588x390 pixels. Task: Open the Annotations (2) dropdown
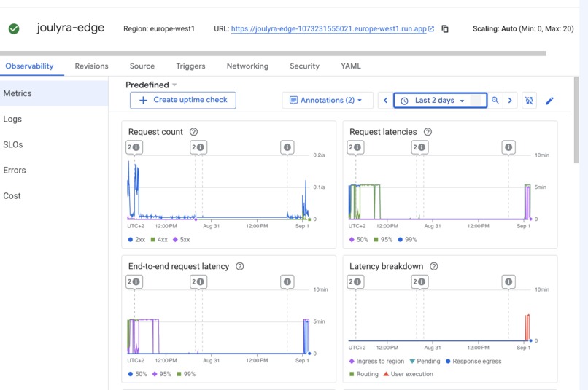328,100
